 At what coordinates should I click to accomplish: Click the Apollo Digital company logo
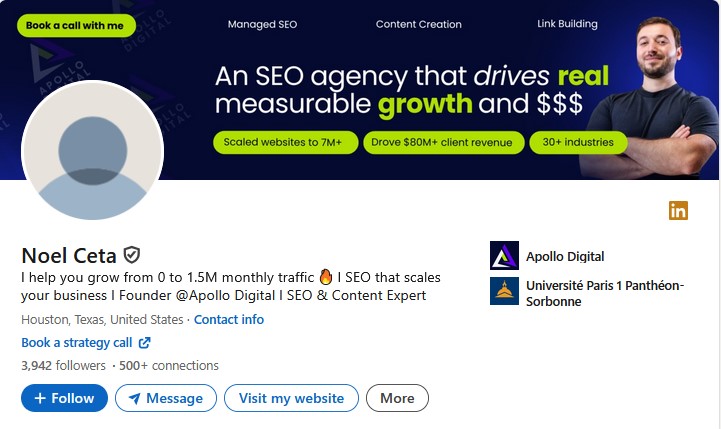coord(504,256)
